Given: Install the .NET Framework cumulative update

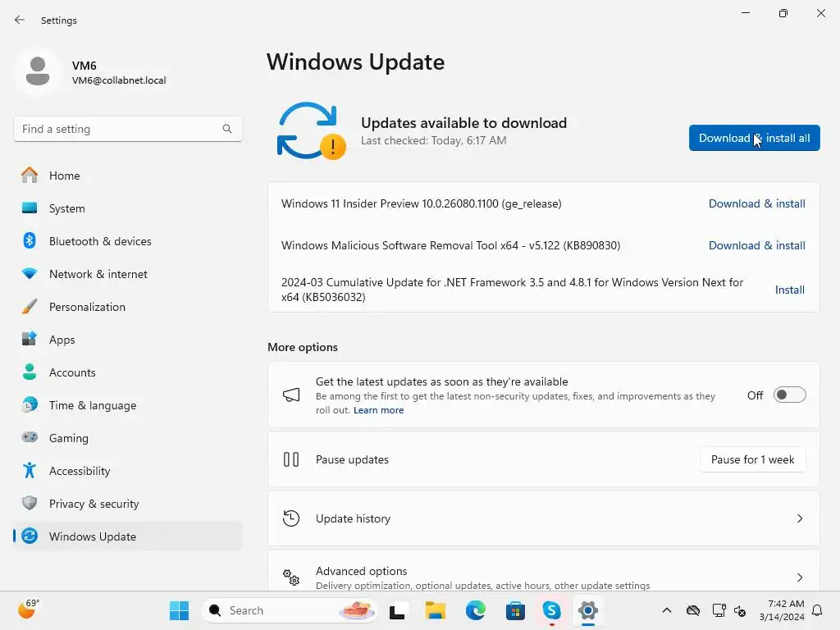Looking at the screenshot, I should [x=790, y=290].
